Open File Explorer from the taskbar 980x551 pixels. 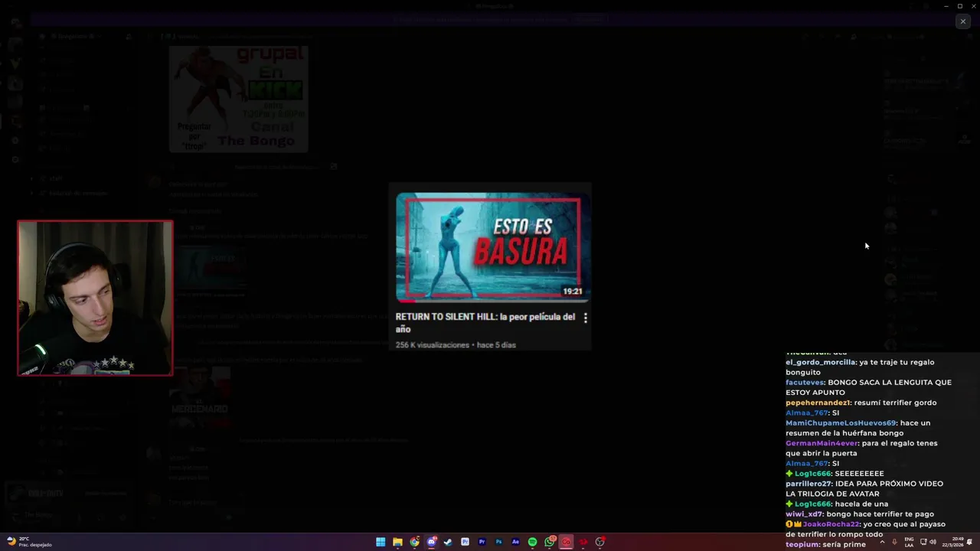click(397, 542)
